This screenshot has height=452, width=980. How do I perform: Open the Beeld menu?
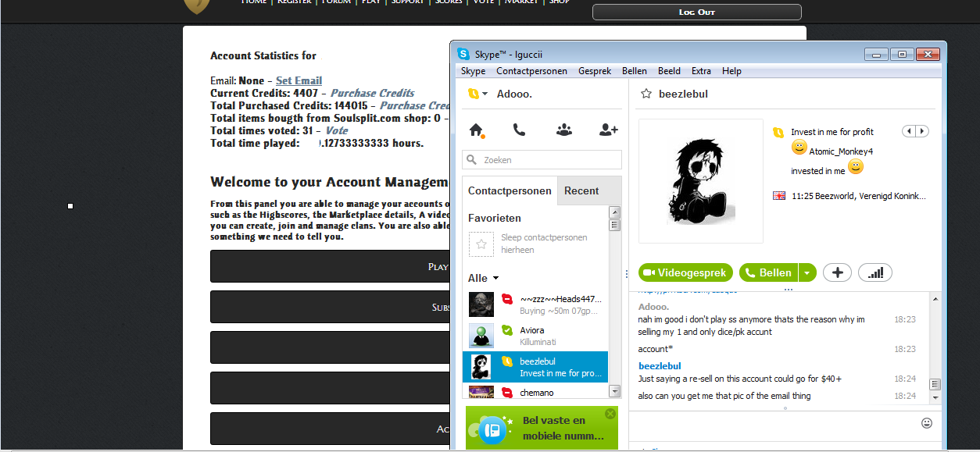(669, 71)
